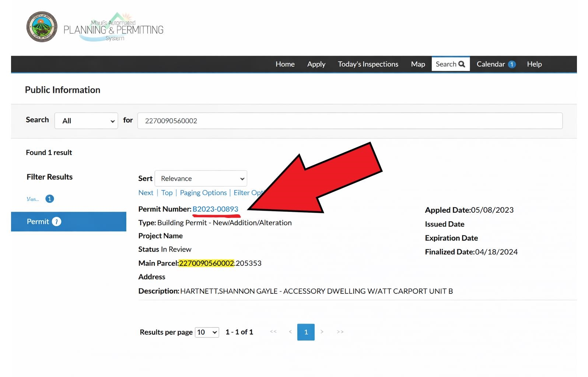Click the Planning & Permitting System logo
588x377 pixels.
click(x=113, y=28)
